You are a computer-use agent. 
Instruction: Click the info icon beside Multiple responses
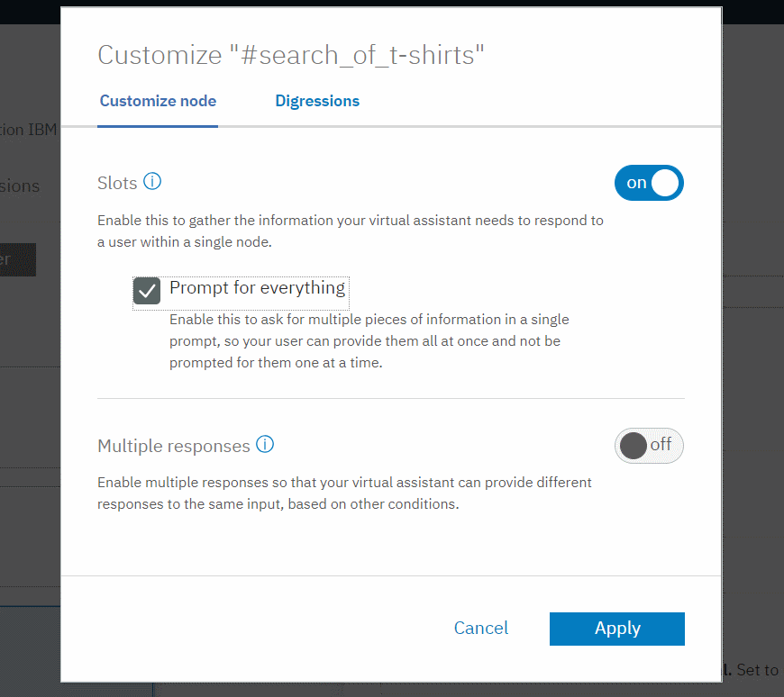(265, 443)
